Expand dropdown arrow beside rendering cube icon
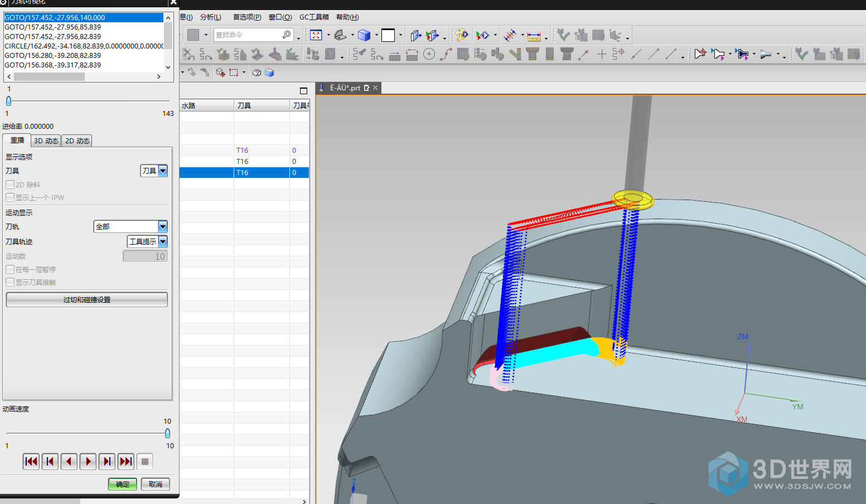The width and height of the screenshot is (866, 504). tap(376, 35)
